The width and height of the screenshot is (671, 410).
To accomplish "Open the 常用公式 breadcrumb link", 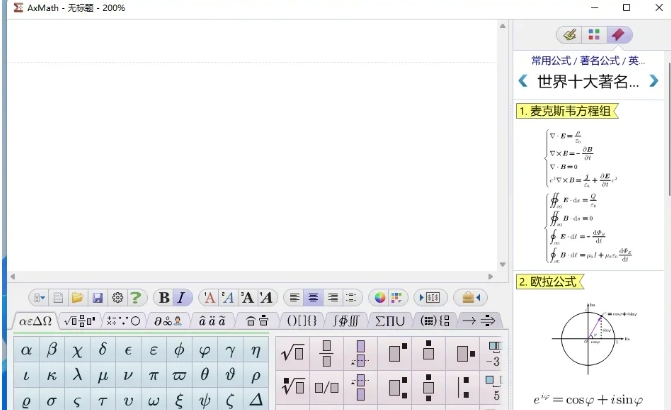I will tap(551, 61).
